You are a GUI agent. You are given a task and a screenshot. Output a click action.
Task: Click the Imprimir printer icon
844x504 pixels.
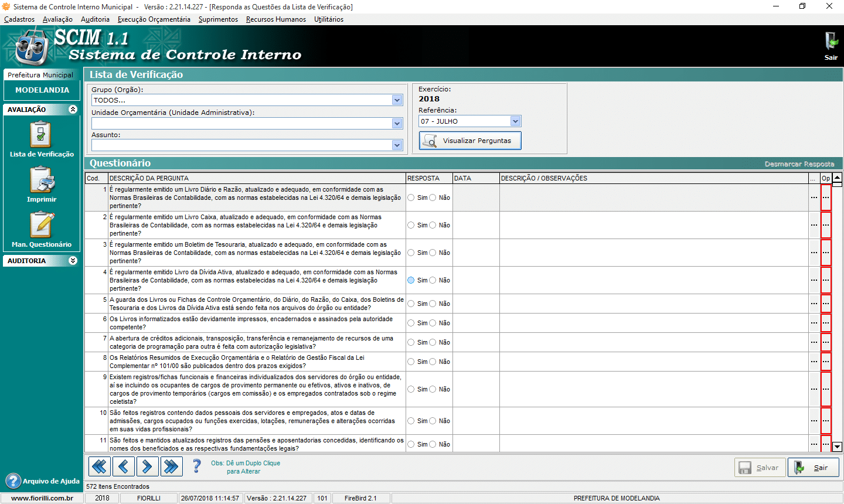point(42,180)
